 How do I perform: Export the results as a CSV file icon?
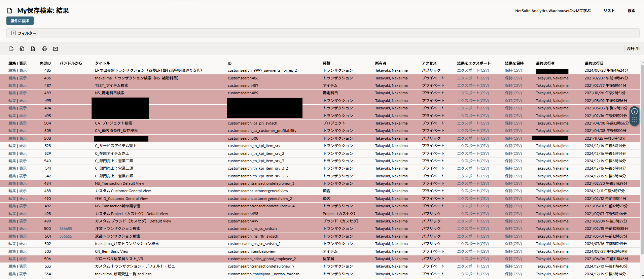(x=11, y=49)
